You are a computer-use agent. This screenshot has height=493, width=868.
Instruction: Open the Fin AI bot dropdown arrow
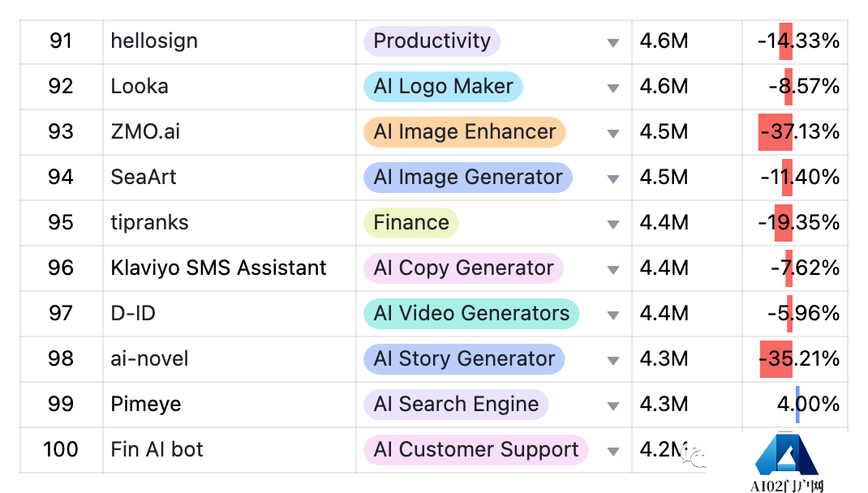point(613,451)
